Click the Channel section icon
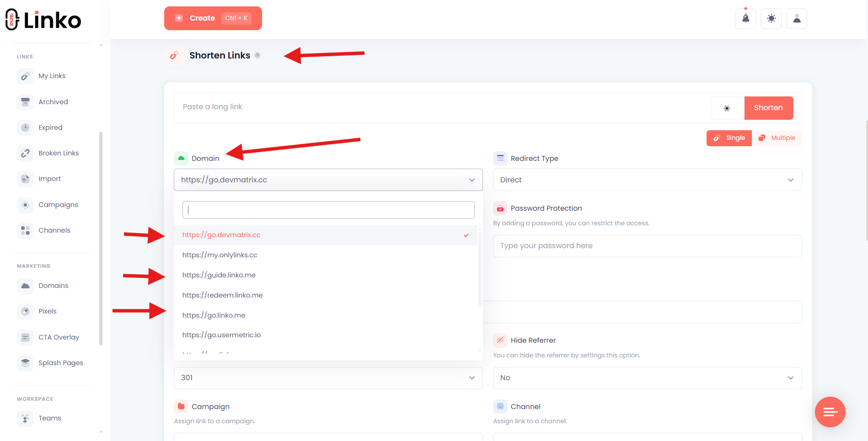The width and height of the screenshot is (868, 441). click(500, 406)
